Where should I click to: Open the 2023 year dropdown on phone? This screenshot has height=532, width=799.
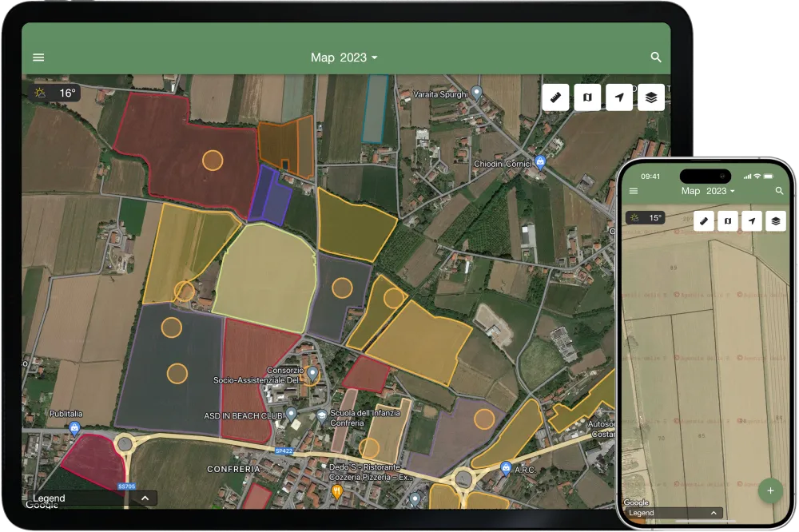click(x=720, y=191)
